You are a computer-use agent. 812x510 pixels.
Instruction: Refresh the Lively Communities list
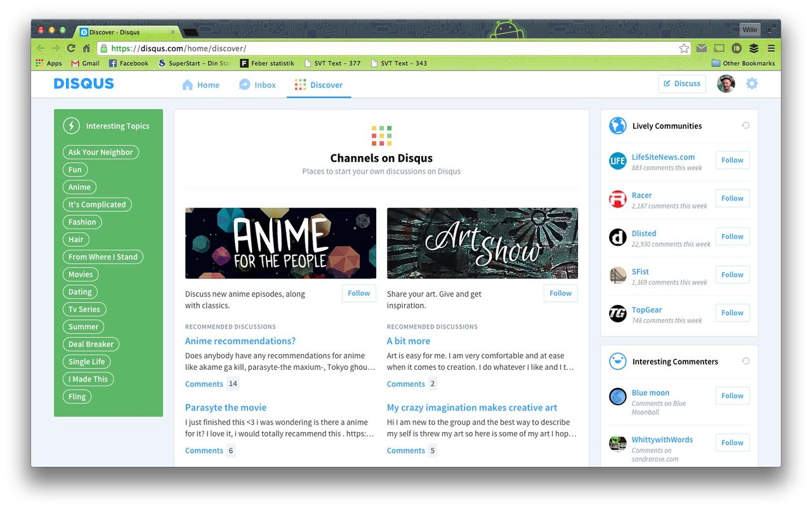[746, 126]
